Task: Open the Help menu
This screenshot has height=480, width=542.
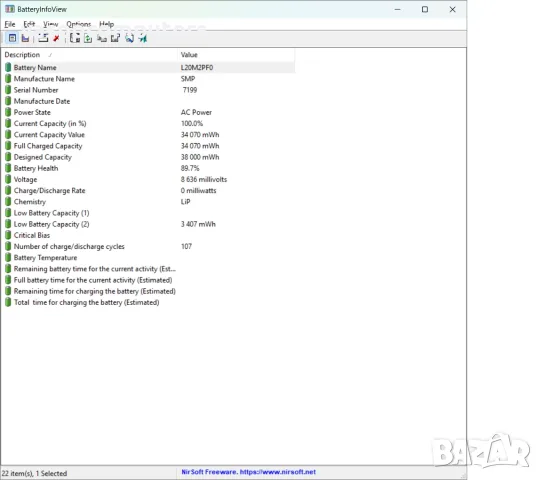Action: pos(106,24)
